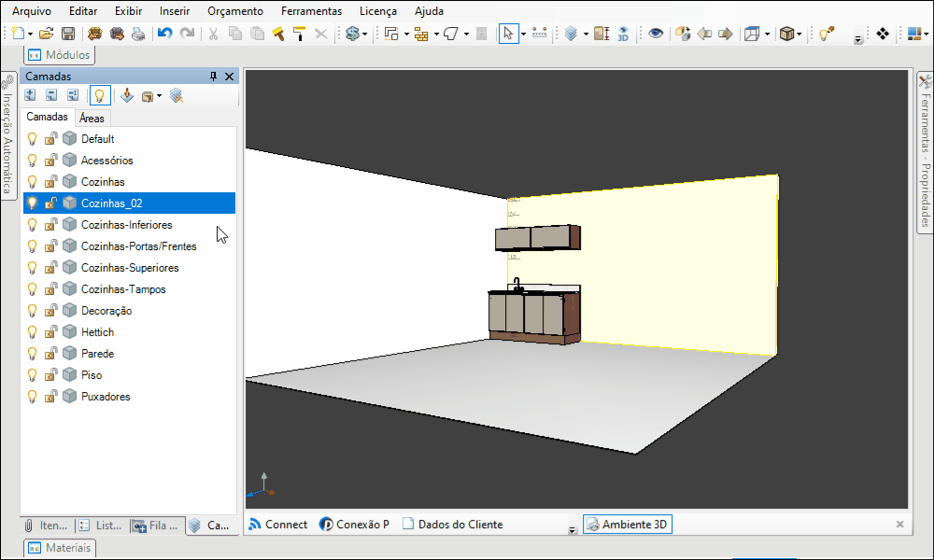Toggle the light bulb button in Camadas toolbar
The image size is (934, 560).
[100, 95]
